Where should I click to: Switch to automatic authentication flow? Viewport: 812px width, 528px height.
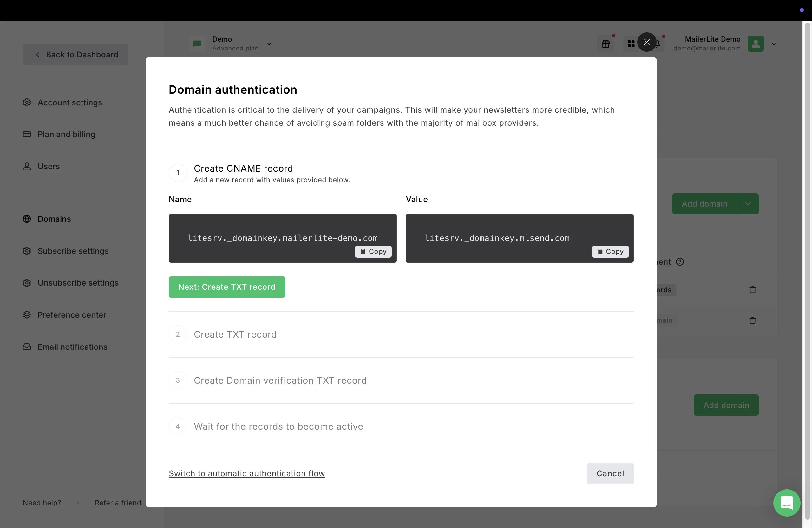pos(247,473)
